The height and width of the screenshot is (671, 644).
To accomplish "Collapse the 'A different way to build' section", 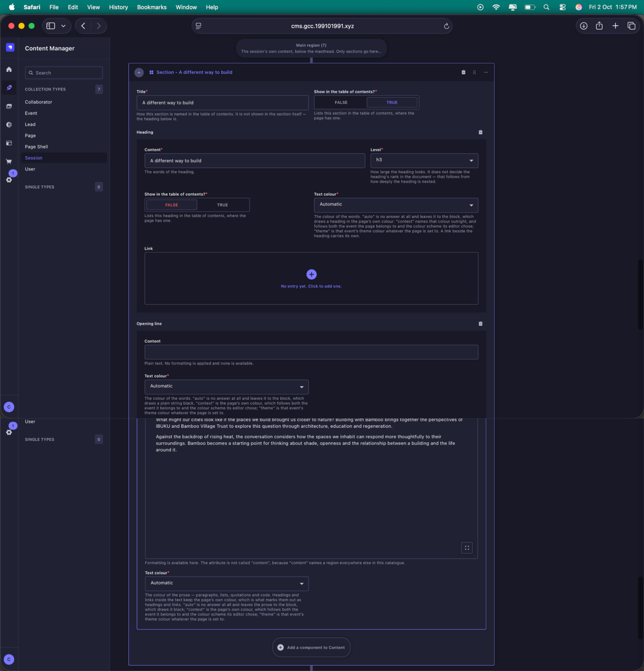I will 139,73.
